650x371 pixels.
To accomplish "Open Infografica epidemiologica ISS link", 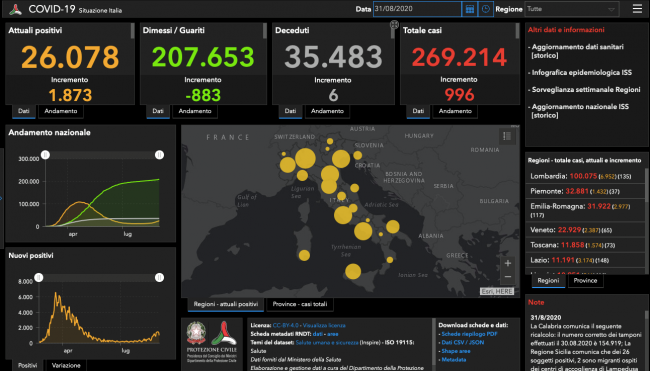I will click(582, 73).
